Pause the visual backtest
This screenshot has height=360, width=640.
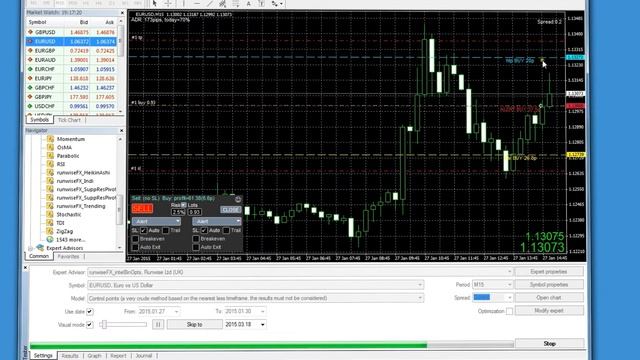pyautogui.click(x=158, y=324)
